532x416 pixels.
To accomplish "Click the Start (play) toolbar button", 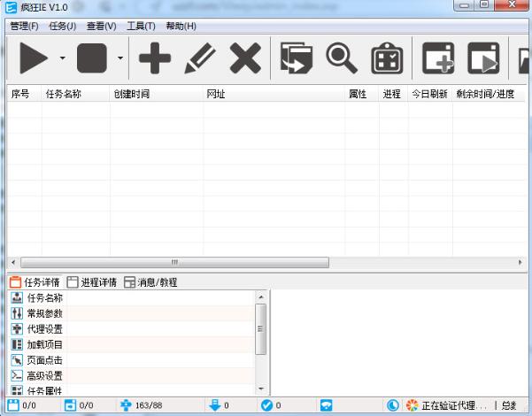I will 34,58.
